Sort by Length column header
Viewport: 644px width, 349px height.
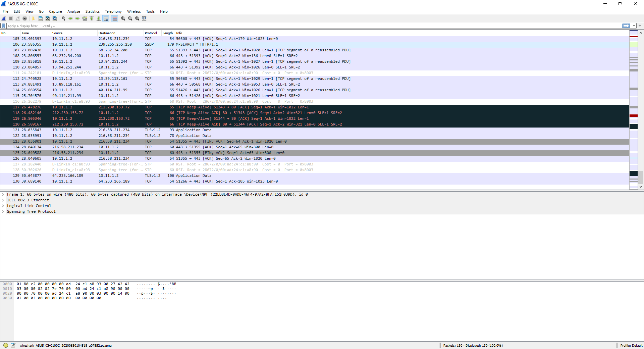(168, 33)
